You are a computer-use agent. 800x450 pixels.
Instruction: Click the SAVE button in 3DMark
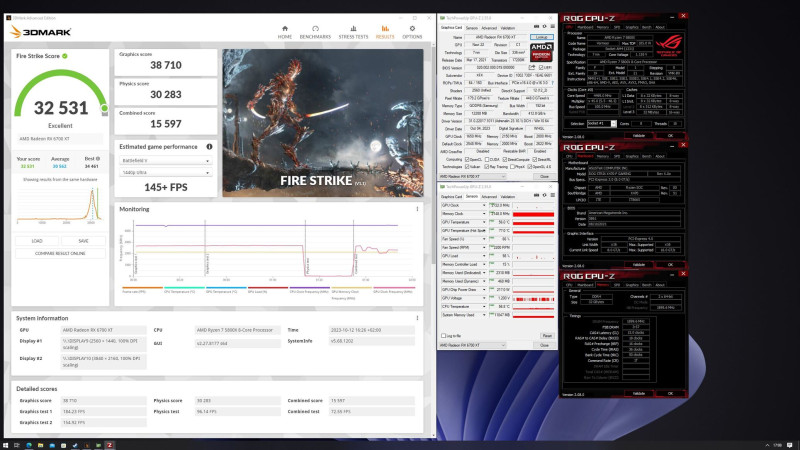tap(84, 241)
